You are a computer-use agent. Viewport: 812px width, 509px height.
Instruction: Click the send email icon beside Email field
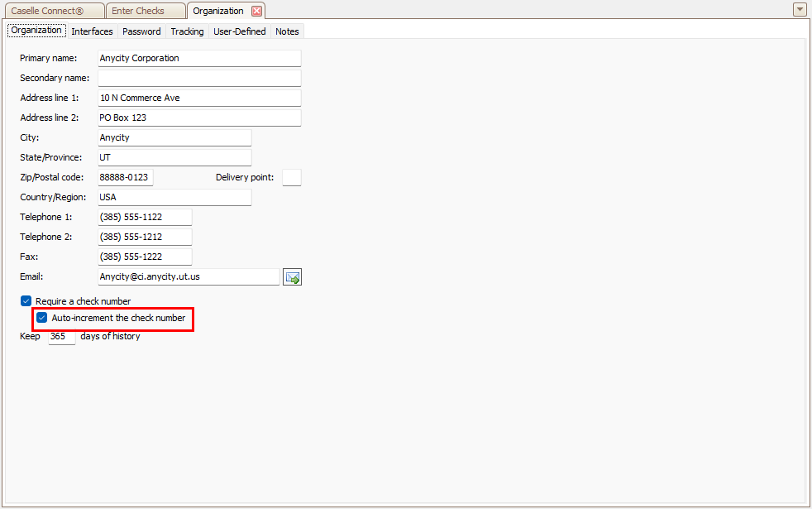click(292, 277)
